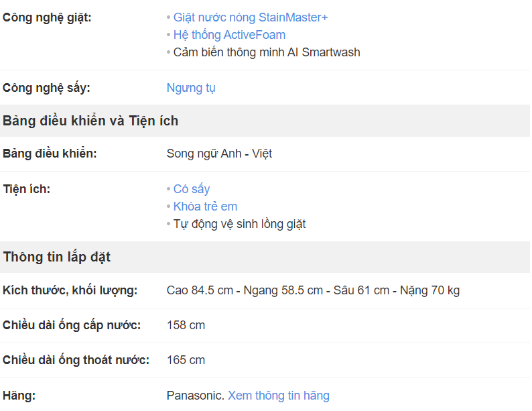Click the Panasonic brand name text
Image resolution: width=532 pixels, height=411 pixels.
[x=196, y=396]
